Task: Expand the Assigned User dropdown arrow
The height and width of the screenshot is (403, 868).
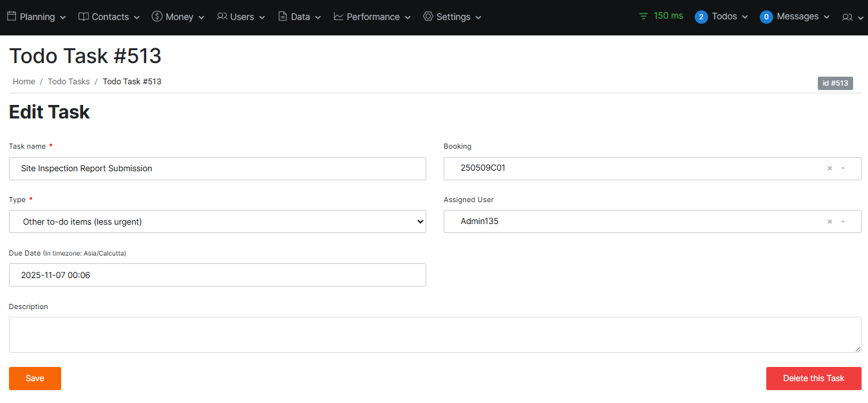Action: point(843,221)
